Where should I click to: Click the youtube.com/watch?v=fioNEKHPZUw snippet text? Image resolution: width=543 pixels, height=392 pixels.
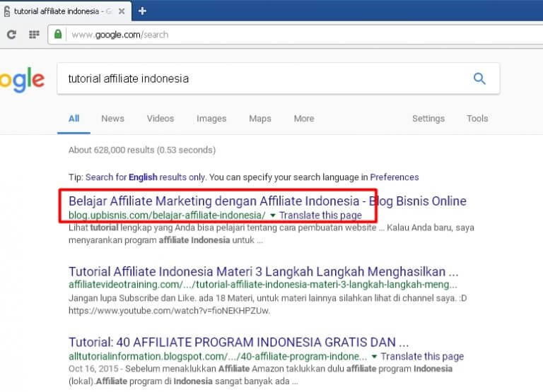[169, 311]
